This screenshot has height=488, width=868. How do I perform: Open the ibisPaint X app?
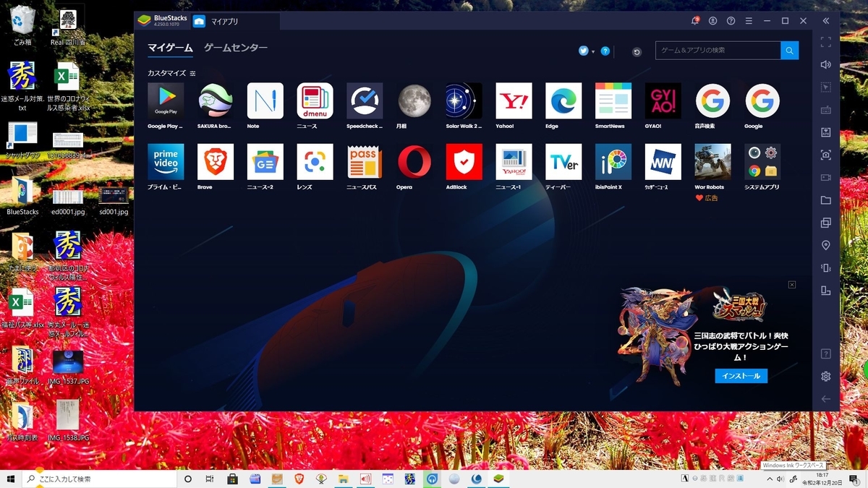(x=613, y=161)
